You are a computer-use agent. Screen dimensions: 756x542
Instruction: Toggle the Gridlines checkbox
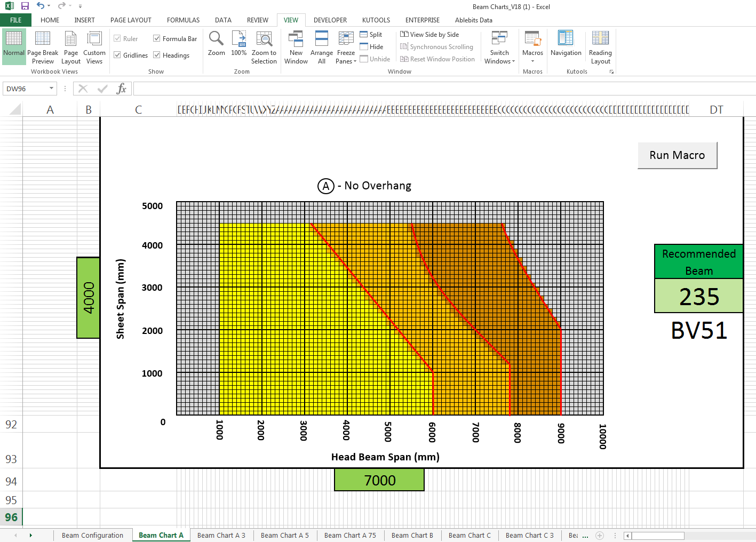(x=117, y=55)
